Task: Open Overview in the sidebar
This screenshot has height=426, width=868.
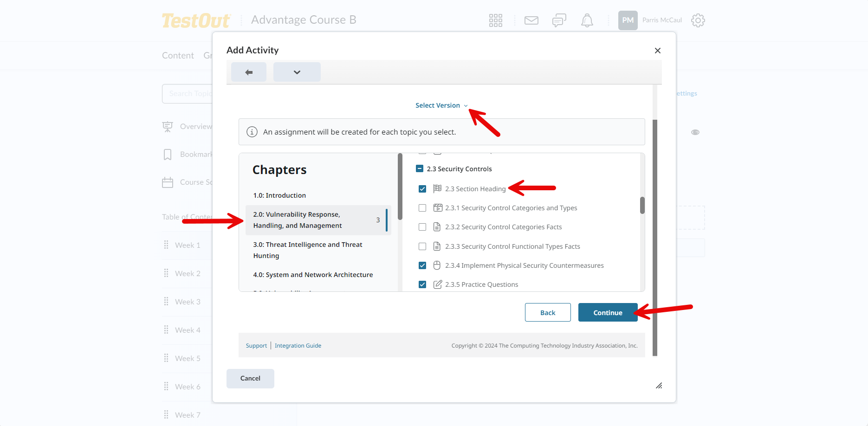Action: tap(196, 127)
